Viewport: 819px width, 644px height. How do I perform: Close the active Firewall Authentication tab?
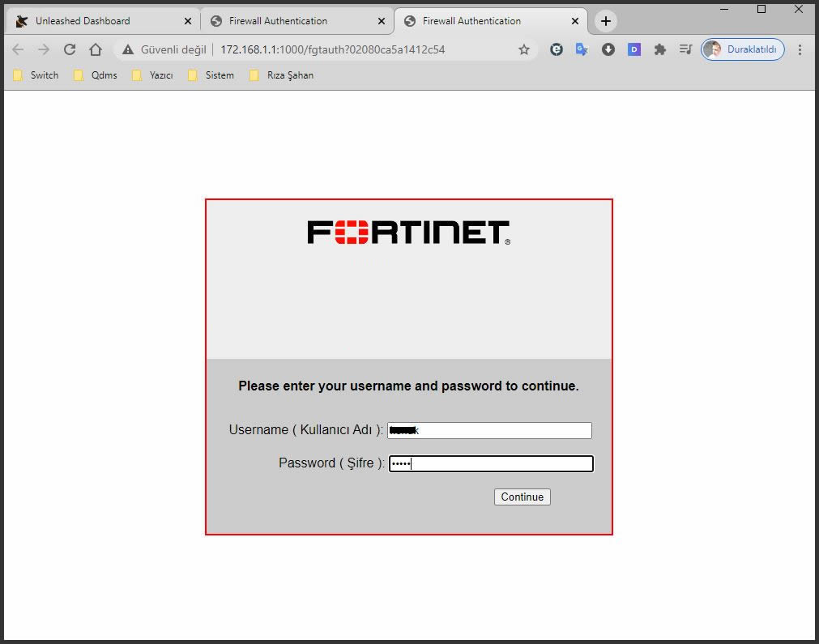tap(574, 21)
